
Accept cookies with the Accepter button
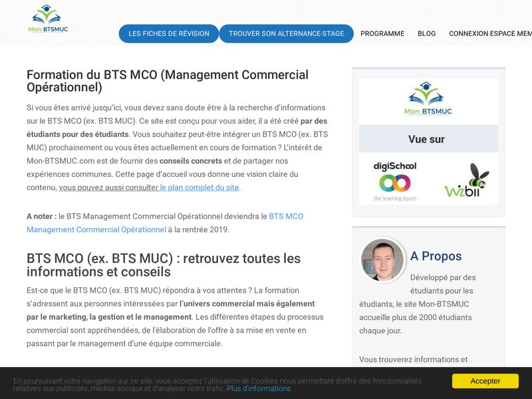click(485, 381)
